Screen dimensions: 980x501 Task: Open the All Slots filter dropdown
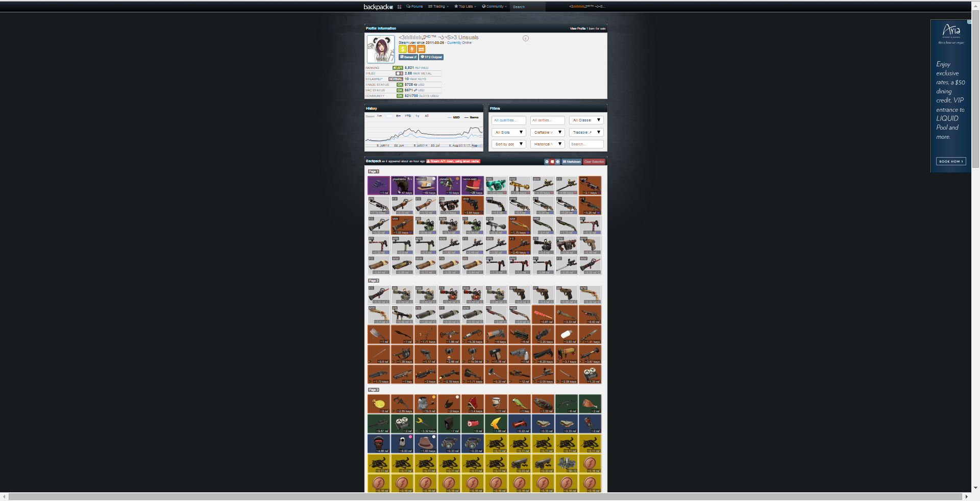click(508, 132)
